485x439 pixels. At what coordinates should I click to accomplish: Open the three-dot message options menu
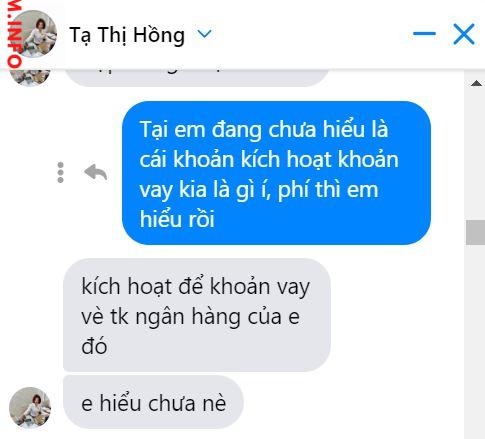[60, 172]
